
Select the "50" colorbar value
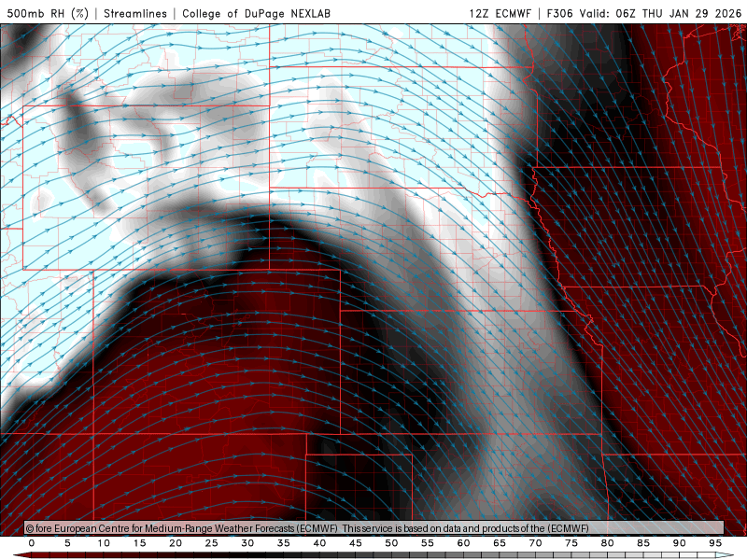(x=391, y=543)
